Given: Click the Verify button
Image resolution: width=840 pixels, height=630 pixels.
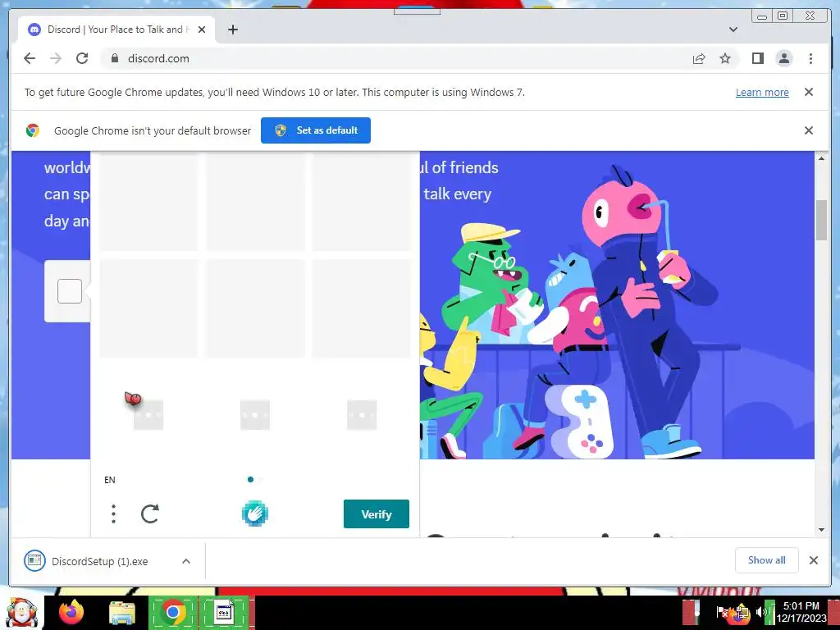Looking at the screenshot, I should 376,514.
